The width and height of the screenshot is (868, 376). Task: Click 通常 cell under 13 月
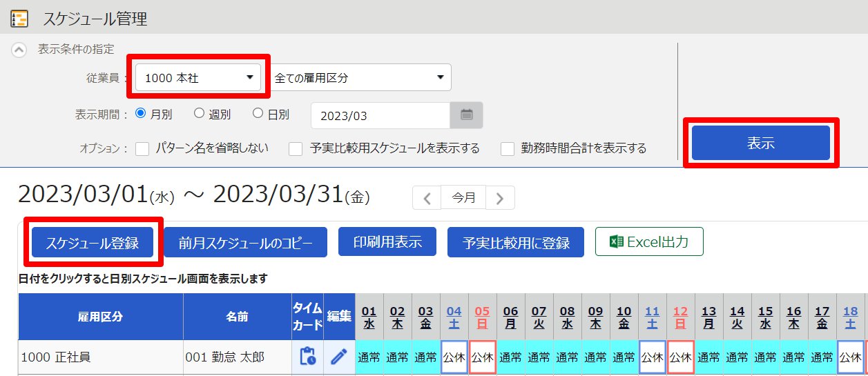(x=709, y=357)
